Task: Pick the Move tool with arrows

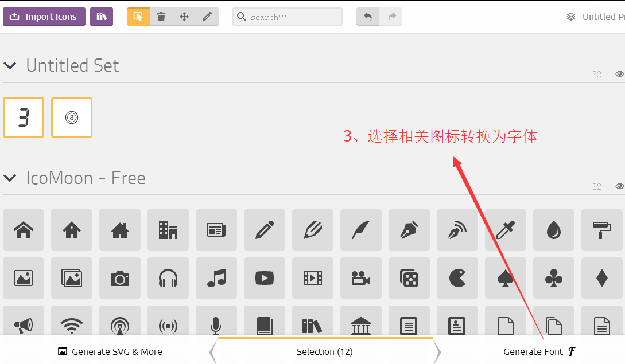Action: (184, 17)
